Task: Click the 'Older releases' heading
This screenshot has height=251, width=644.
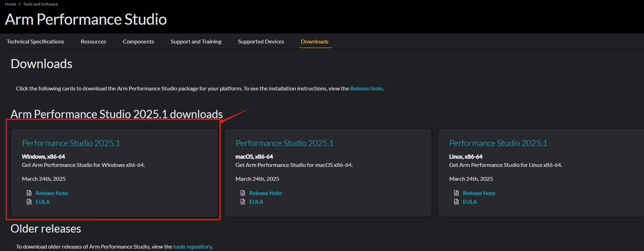Action: 46,228
